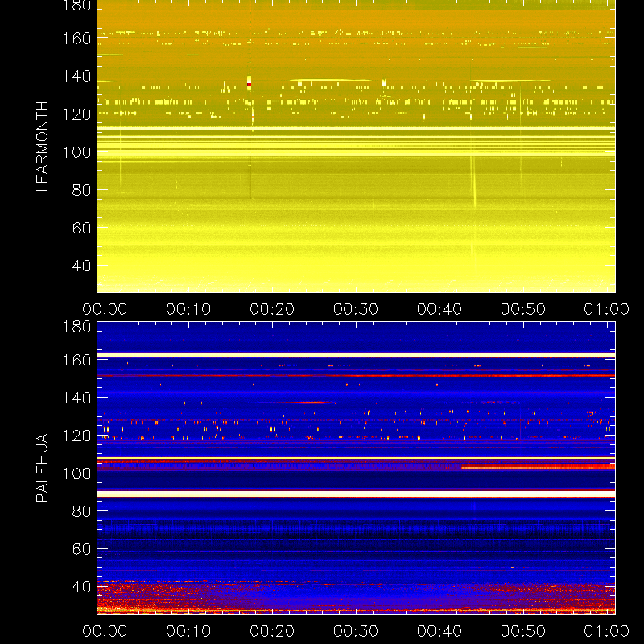Select the 160 tick label on Learmonth plot
Viewport: 644px width, 644px height.
76,39
